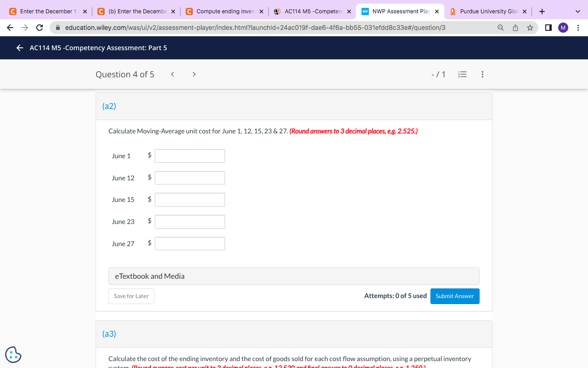The image size is (588, 368).
Task: Click the June 1 unit cost field
Action: pyautogui.click(x=190, y=156)
